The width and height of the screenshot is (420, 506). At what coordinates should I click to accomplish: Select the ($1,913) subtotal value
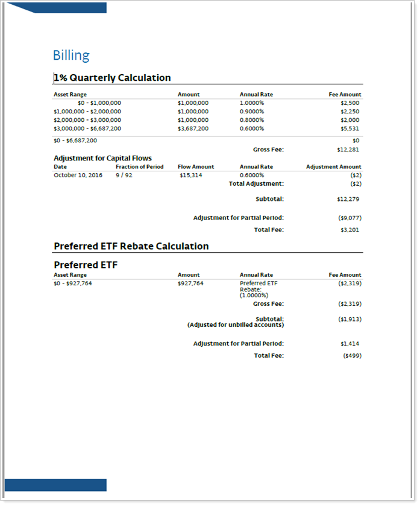click(x=349, y=319)
